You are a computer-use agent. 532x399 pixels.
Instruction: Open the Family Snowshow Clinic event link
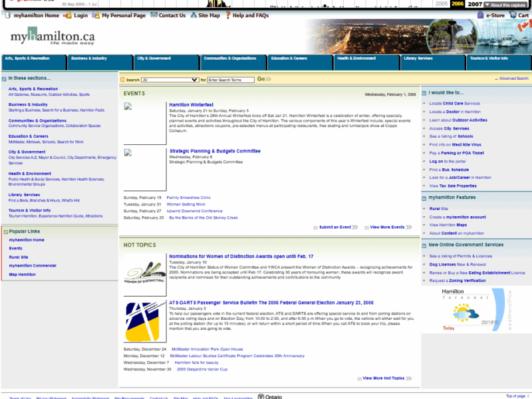(189, 198)
